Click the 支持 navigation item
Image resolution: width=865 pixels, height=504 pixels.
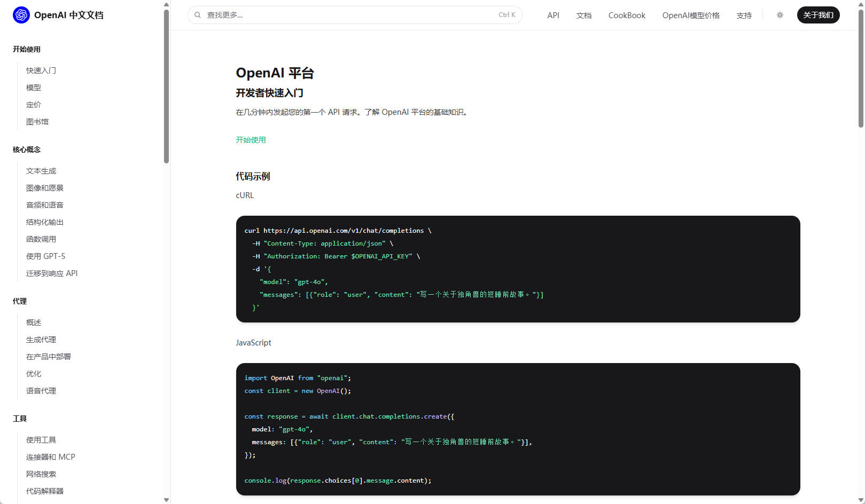click(x=744, y=15)
